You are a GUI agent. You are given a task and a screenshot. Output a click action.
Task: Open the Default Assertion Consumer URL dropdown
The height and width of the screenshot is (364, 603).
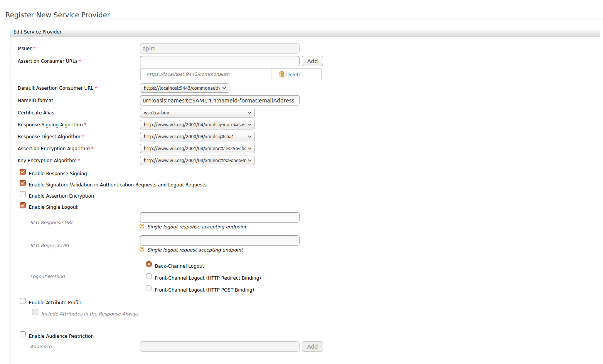(x=184, y=88)
